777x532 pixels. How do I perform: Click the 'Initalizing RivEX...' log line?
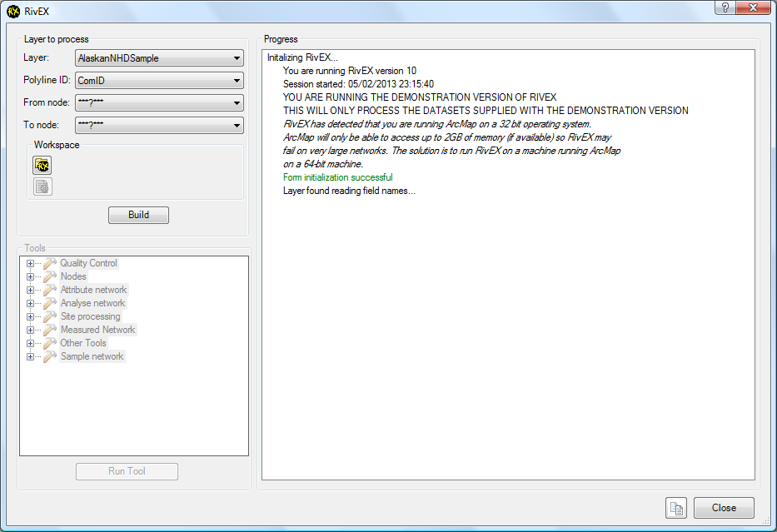302,57
